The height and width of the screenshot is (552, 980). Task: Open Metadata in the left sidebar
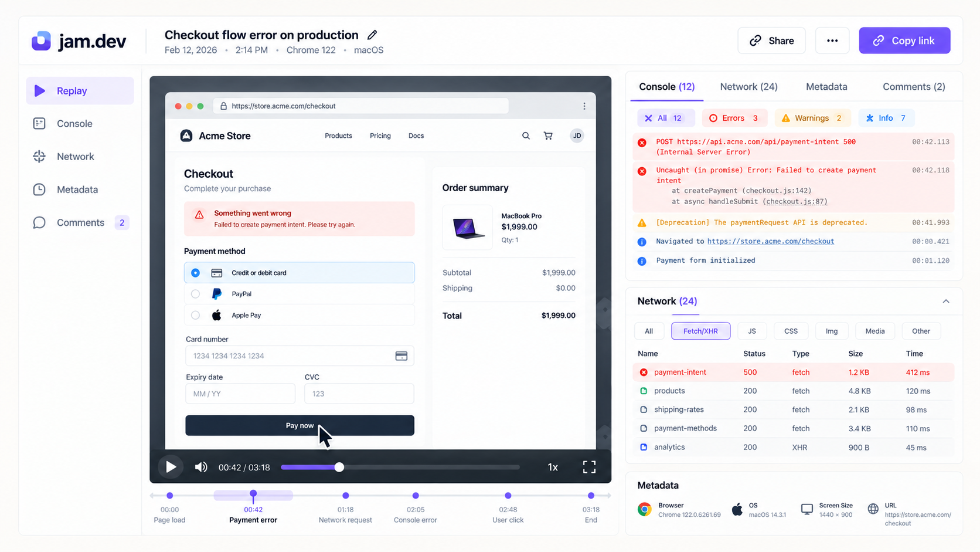pos(80,189)
